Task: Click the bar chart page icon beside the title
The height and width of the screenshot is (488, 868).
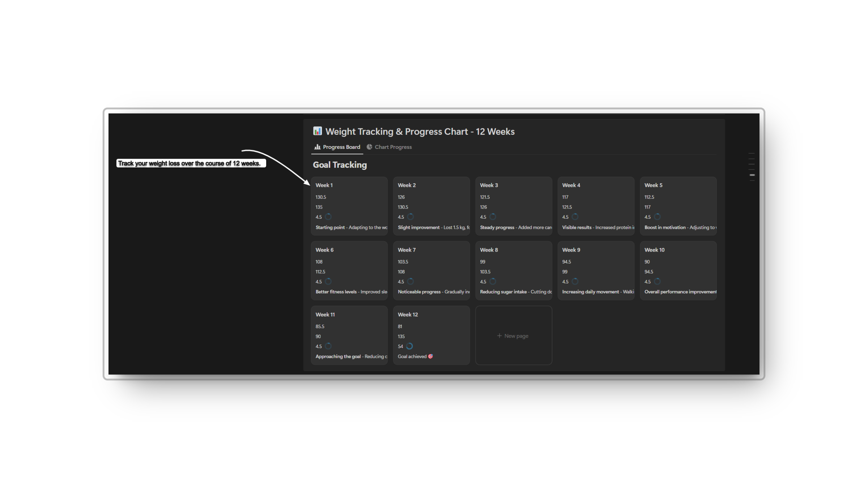Action: [x=317, y=131]
